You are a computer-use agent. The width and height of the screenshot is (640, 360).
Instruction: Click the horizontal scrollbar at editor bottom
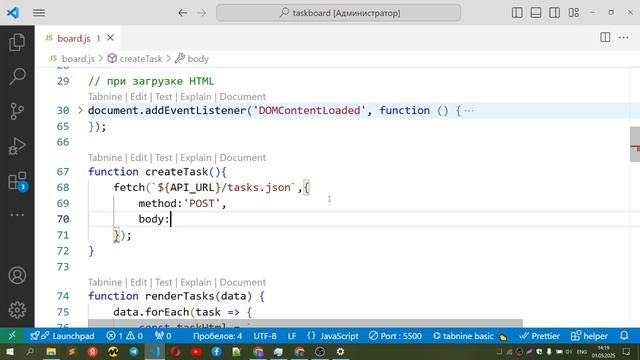tap(305, 323)
